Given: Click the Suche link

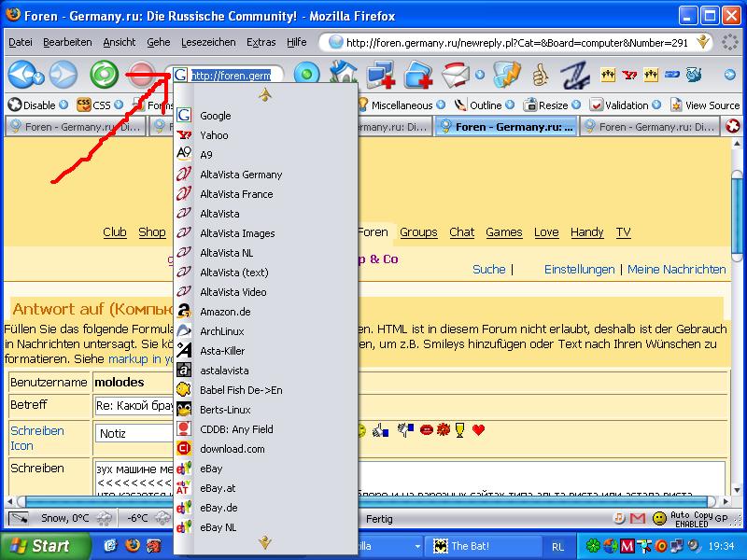Looking at the screenshot, I should [x=488, y=269].
